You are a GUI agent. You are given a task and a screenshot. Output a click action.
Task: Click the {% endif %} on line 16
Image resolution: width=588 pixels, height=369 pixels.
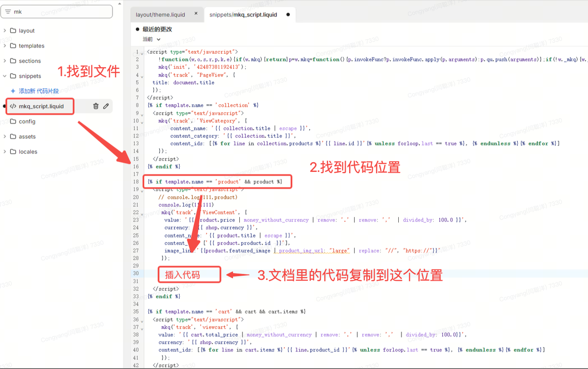(x=164, y=166)
